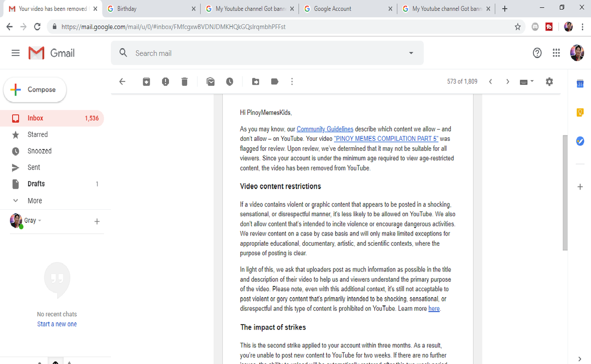
Task: Click the Start a new one link
Action: coord(57,324)
